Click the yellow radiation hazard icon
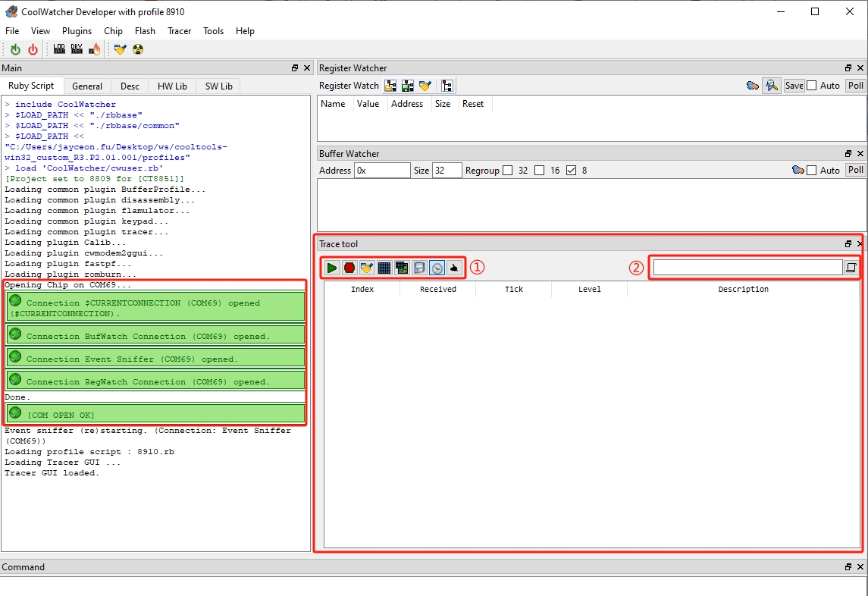Viewport: 868px width, 596px height. (138, 49)
